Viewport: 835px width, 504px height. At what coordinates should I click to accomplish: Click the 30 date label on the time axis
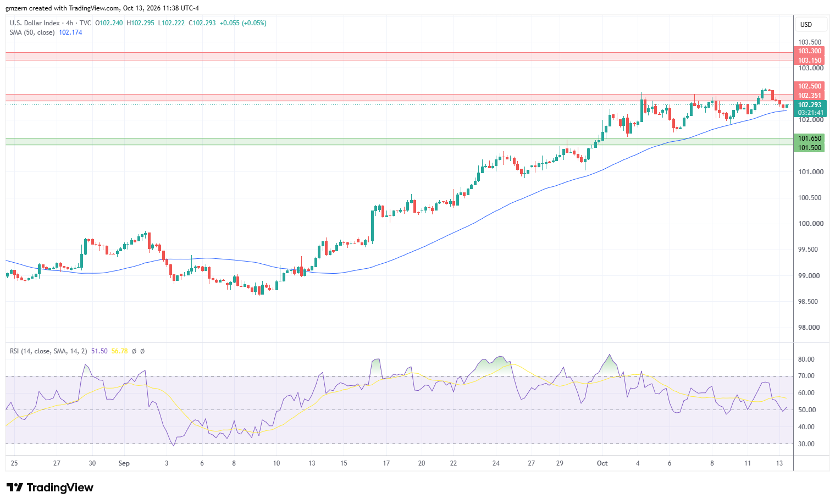92,463
